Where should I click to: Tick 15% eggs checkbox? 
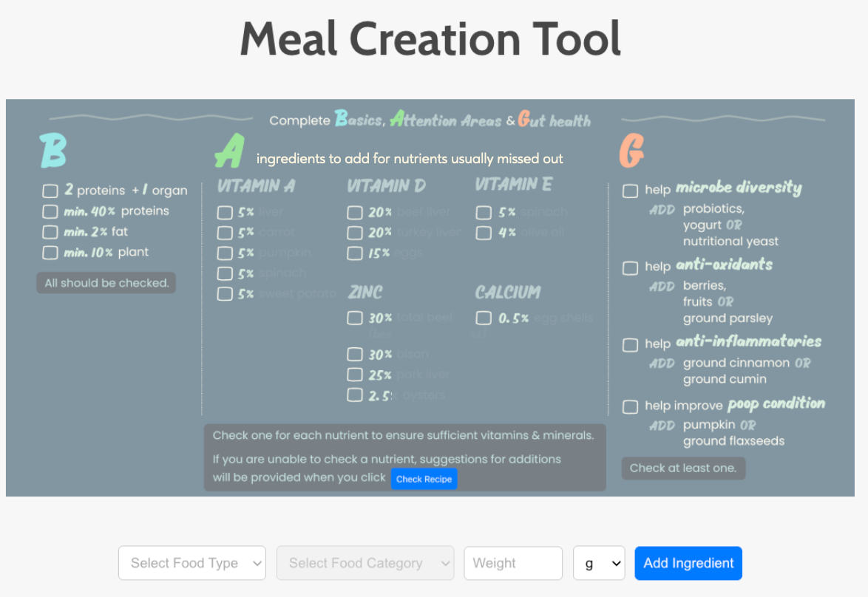coord(355,253)
